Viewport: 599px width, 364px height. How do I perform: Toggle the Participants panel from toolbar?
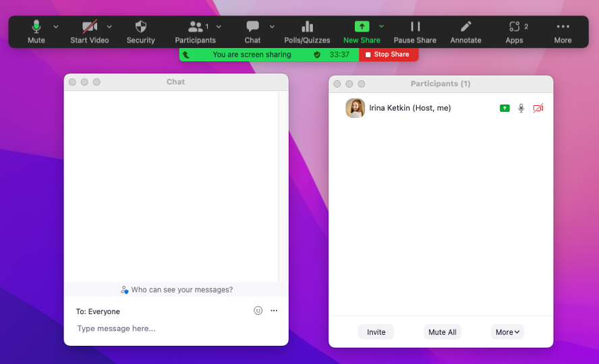[195, 32]
